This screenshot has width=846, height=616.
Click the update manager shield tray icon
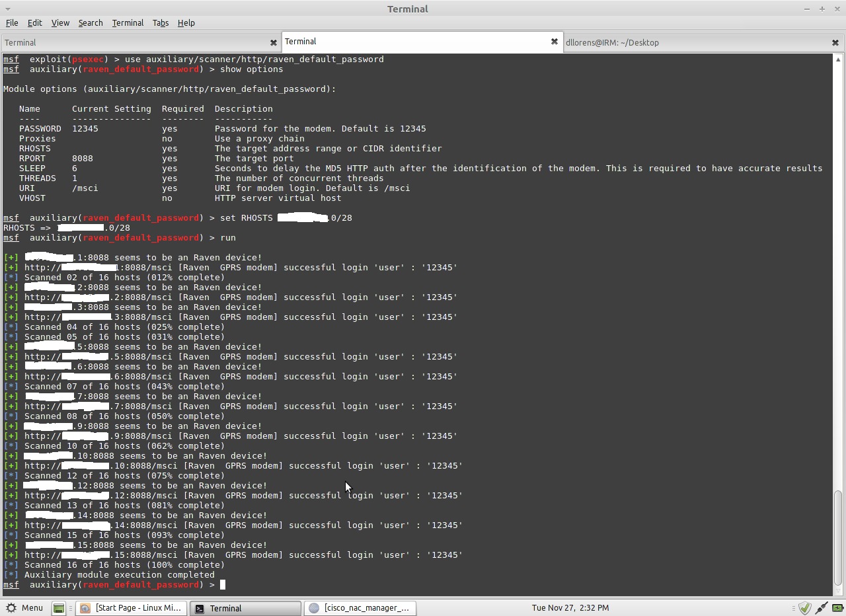point(804,608)
